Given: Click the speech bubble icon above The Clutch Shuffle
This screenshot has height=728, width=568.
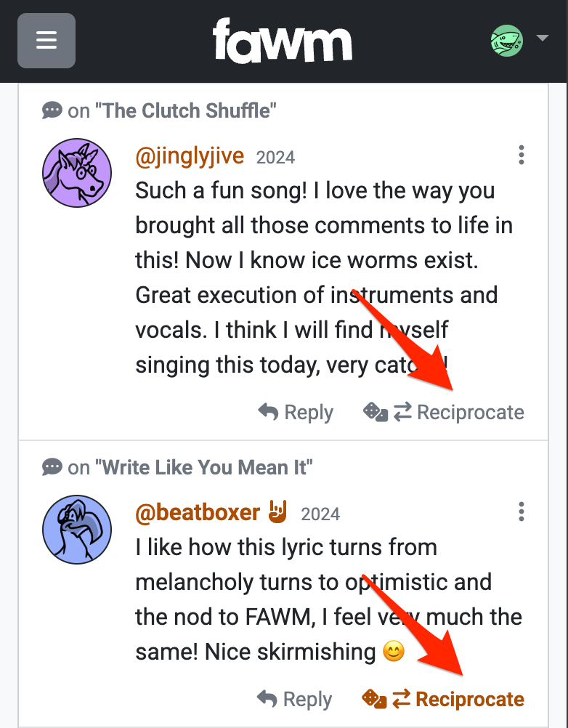Looking at the screenshot, I should pyautogui.click(x=52, y=110).
